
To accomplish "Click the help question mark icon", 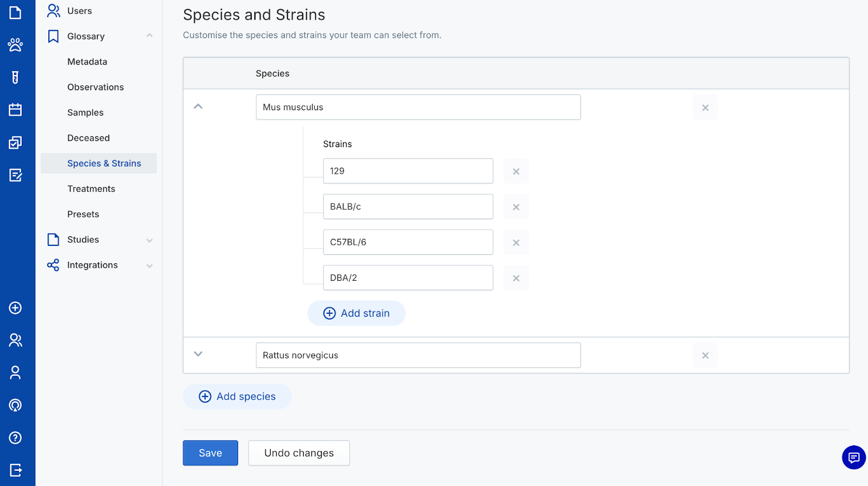I will pyautogui.click(x=15, y=438).
